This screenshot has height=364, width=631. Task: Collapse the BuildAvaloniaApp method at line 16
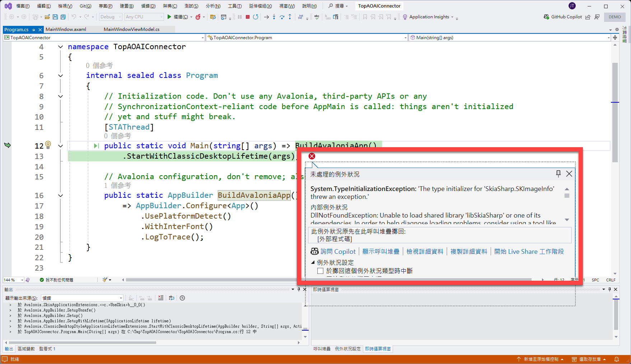click(60, 196)
